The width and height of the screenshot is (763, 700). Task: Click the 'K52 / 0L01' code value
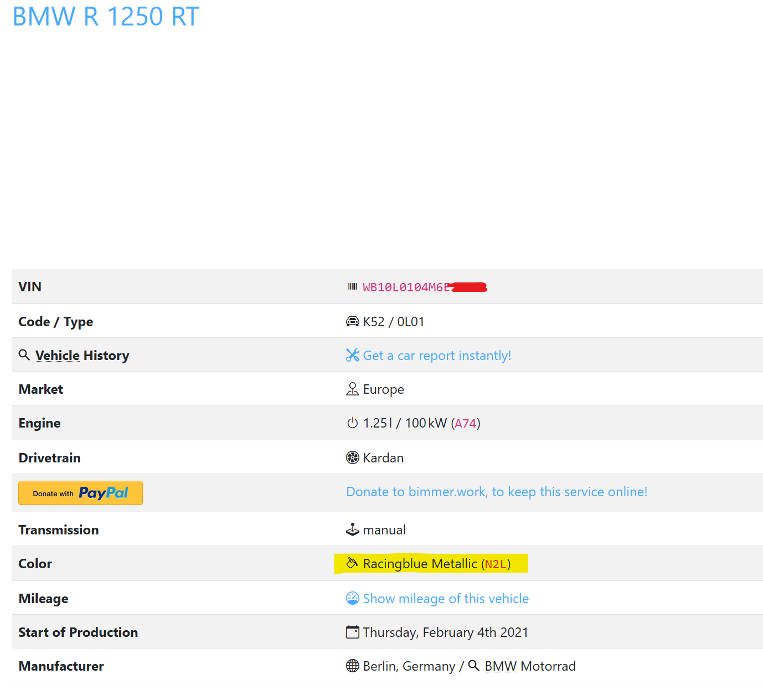394,322
